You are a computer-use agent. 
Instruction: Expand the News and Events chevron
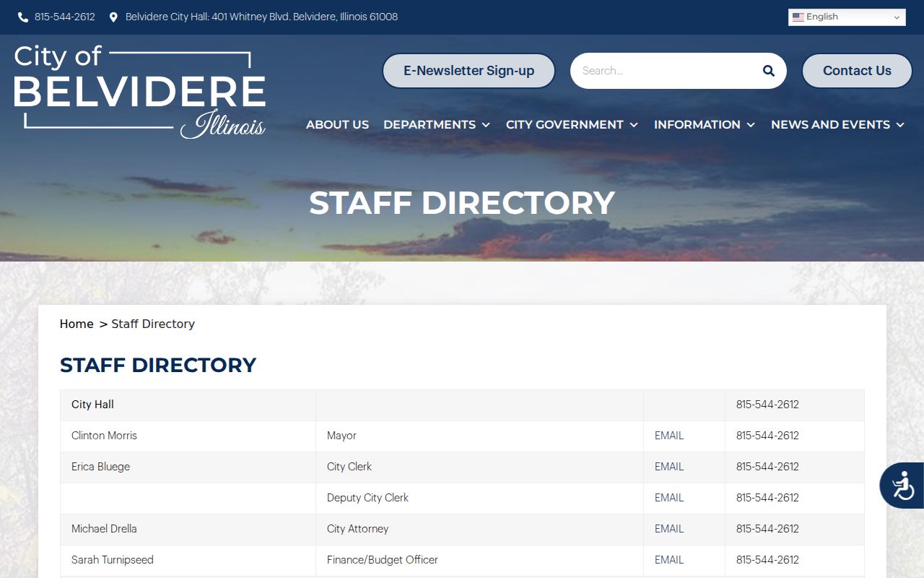pos(900,125)
